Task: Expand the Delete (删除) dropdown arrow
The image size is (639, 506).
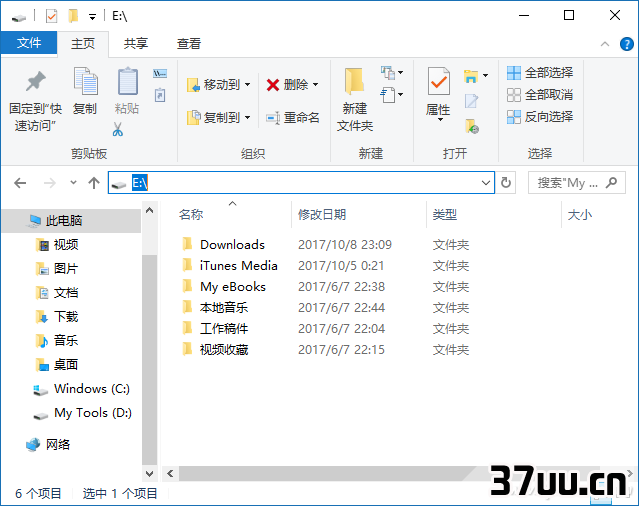Action: tap(315, 85)
